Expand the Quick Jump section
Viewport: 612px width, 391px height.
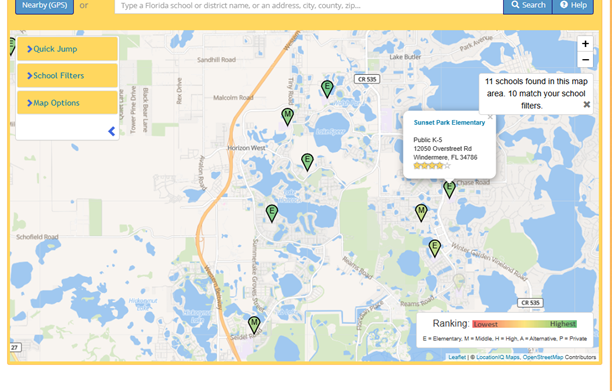[68, 49]
